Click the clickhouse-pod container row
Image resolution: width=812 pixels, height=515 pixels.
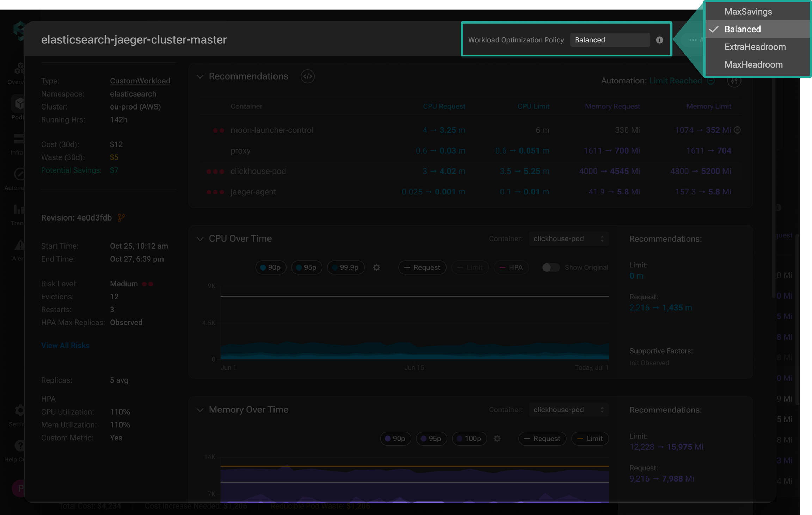258,171
